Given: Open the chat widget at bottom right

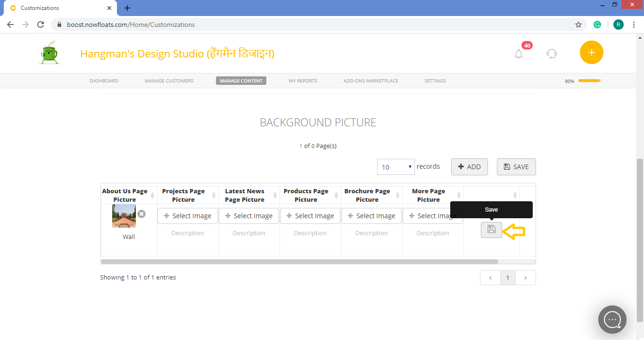Looking at the screenshot, I should [x=612, y=320].
